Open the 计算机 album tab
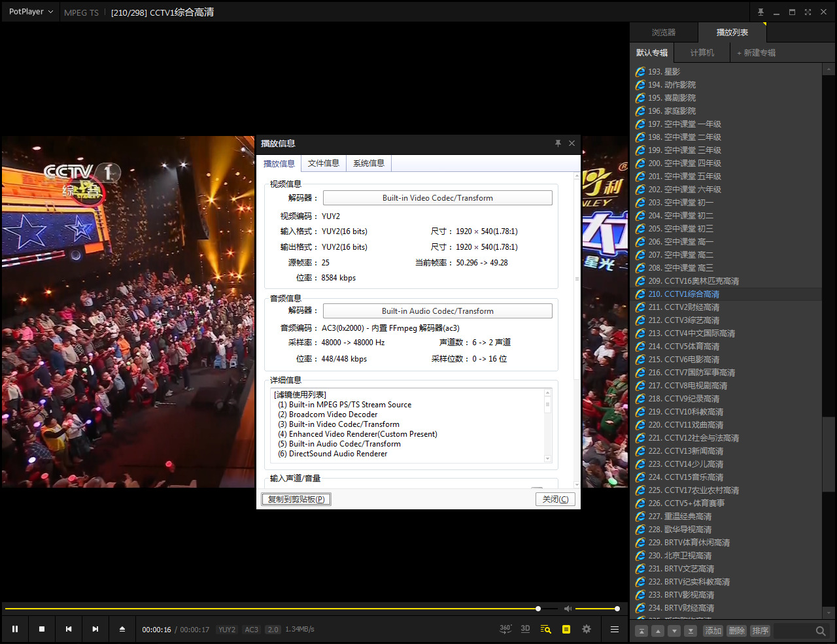Viewport: 837px width, 644px height. click(702, 52)
